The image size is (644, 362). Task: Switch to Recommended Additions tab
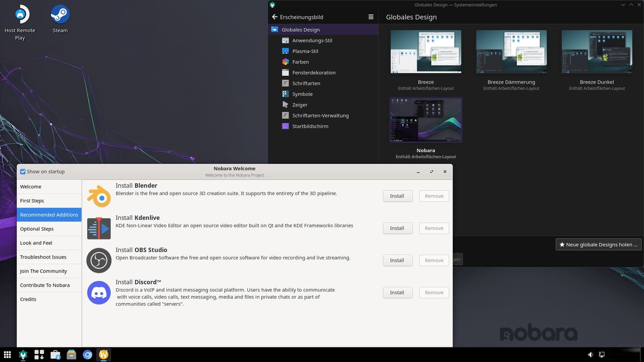[x=49, y=215]
